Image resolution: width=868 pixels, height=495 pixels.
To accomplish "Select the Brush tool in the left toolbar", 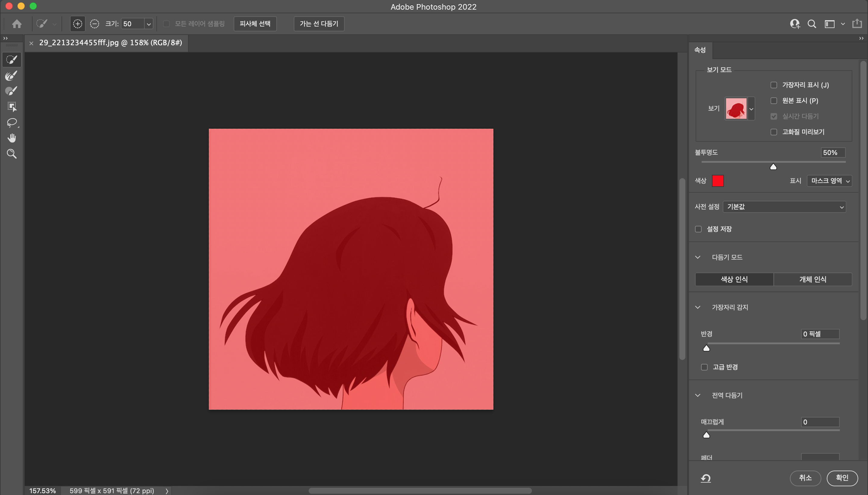I will [x=11, y=91].
